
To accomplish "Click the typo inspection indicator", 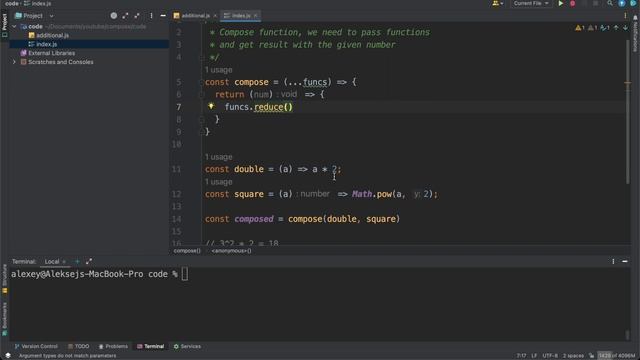I will (605, 28).
